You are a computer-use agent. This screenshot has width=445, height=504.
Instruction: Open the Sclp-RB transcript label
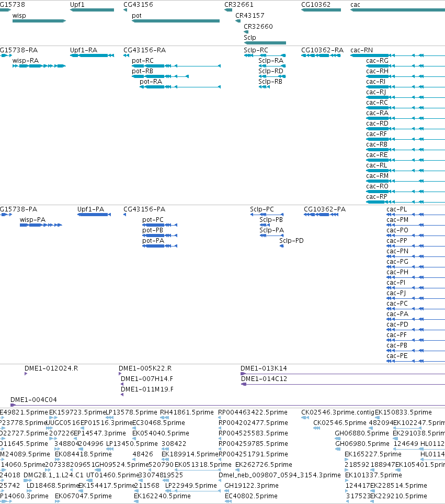(270, 81)
